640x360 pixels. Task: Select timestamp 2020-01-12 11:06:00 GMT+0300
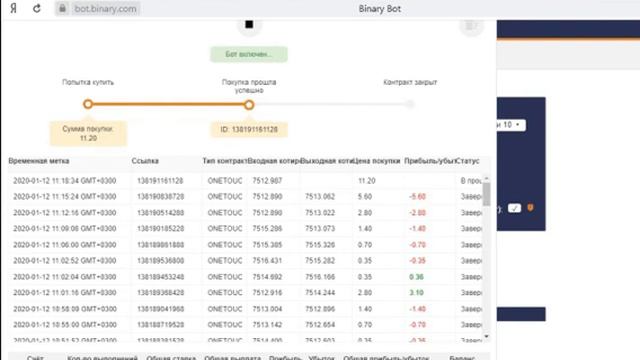click(64, 244)
